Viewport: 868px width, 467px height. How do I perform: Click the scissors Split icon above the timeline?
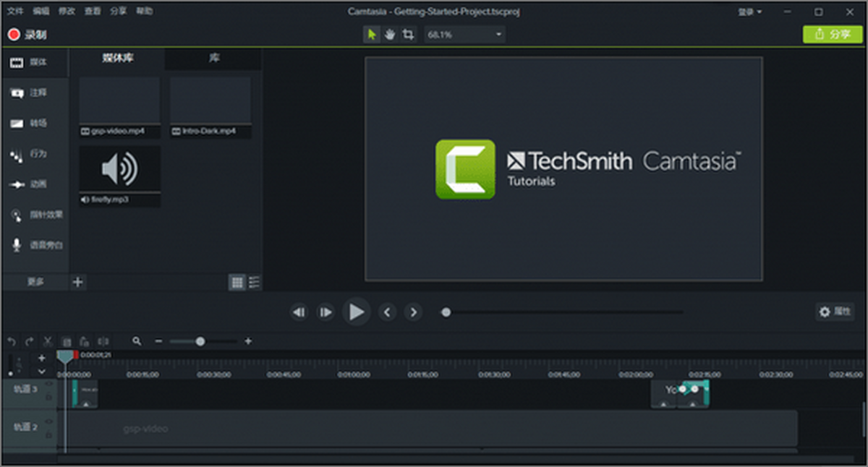tap(48, 340)
